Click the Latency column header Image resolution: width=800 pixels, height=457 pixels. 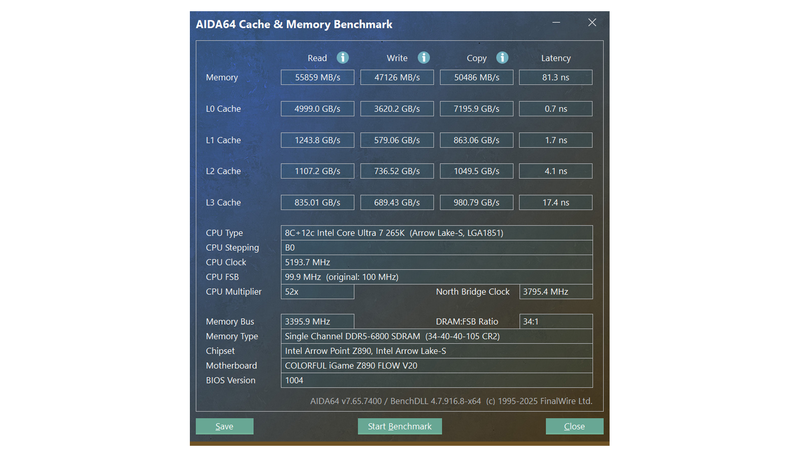pos(556,58)
